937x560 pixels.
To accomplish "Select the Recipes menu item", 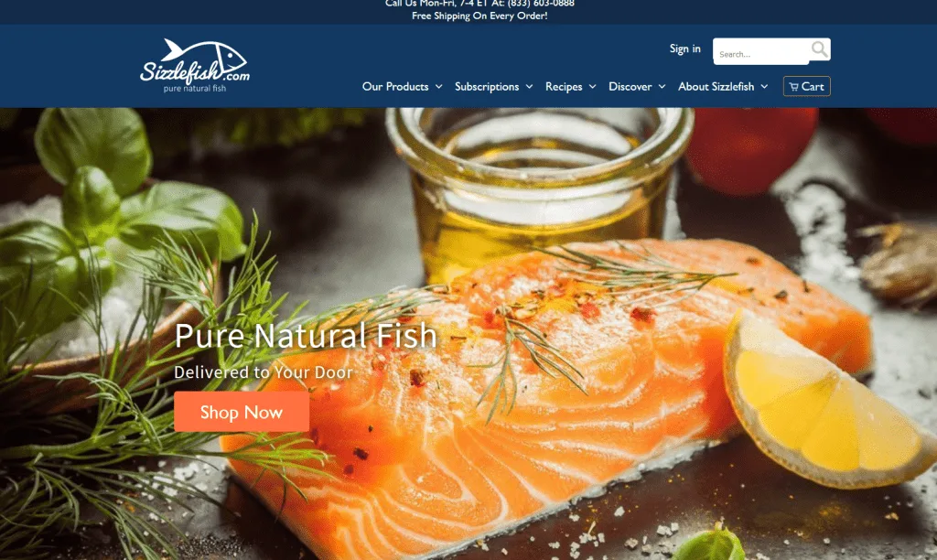I will (x=564, y=87).
